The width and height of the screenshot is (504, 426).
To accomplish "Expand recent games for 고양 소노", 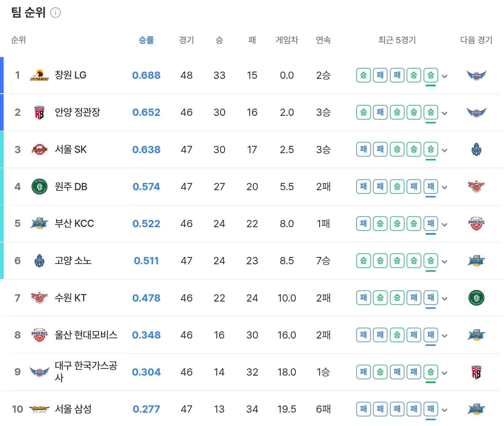I will 444,261.
